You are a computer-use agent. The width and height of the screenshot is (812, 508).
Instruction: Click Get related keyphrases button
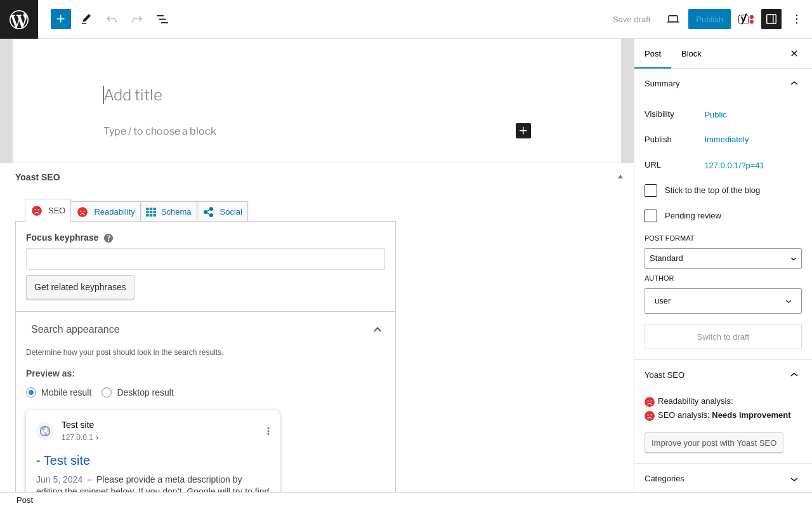[x=80, y=287]
